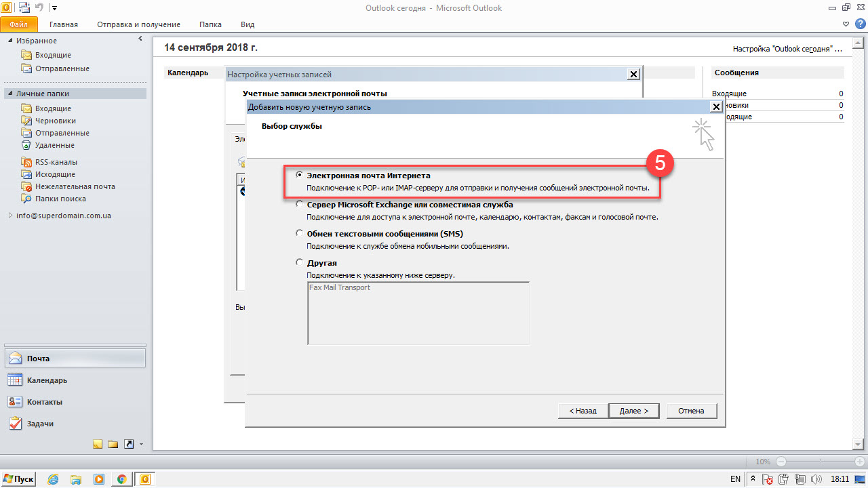Screen dimensions: 868x488
Task: Click the Shortcuts icon in navigation pane
Action: (128, 445)
